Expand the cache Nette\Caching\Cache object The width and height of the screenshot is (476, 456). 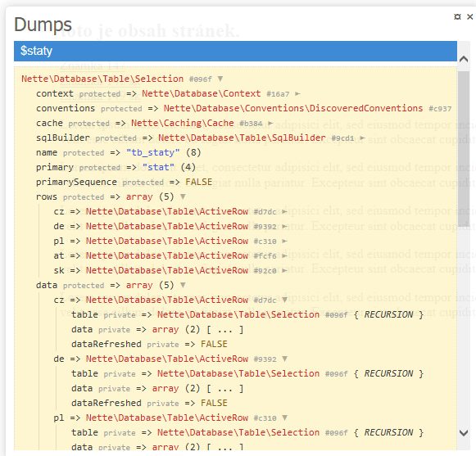270,123
